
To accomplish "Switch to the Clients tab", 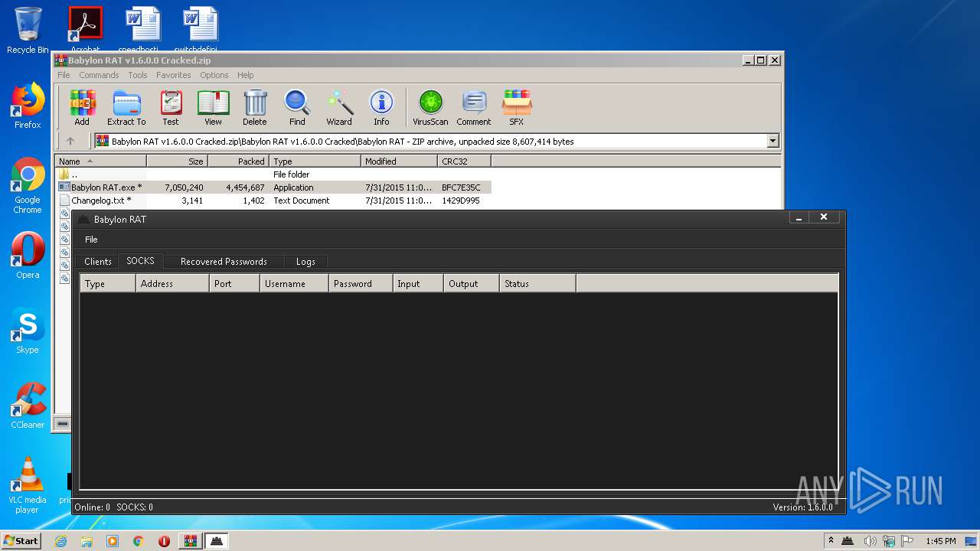I will [97, 261].
